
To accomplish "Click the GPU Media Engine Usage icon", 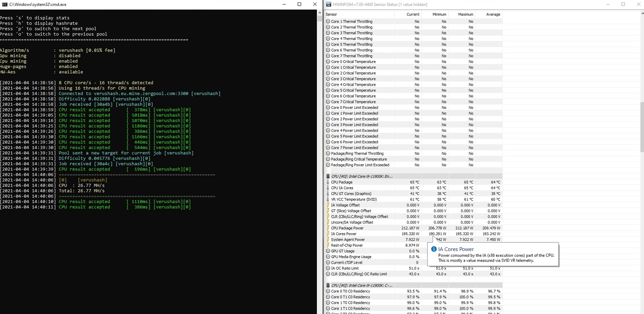I will click(328, 257).
